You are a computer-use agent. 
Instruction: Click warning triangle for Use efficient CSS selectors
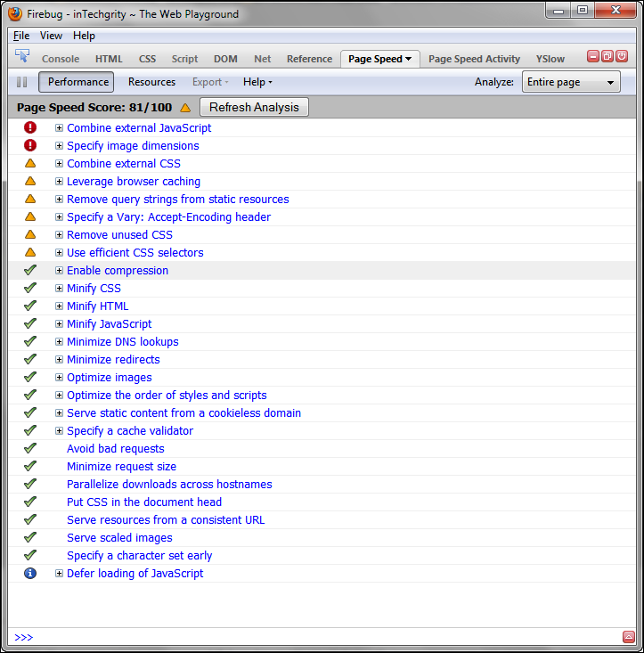click(x=30, y=252)
